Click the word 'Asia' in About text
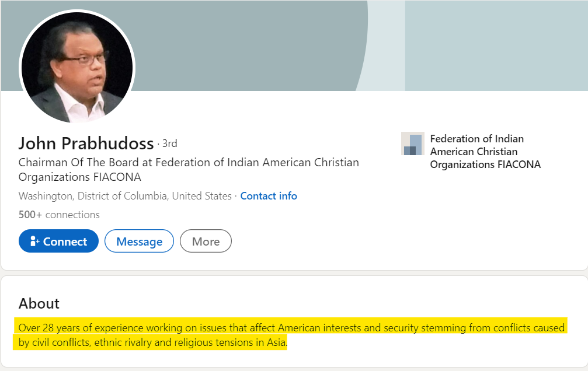This screenshot has height=371, width=588. [x=276, y=342]
